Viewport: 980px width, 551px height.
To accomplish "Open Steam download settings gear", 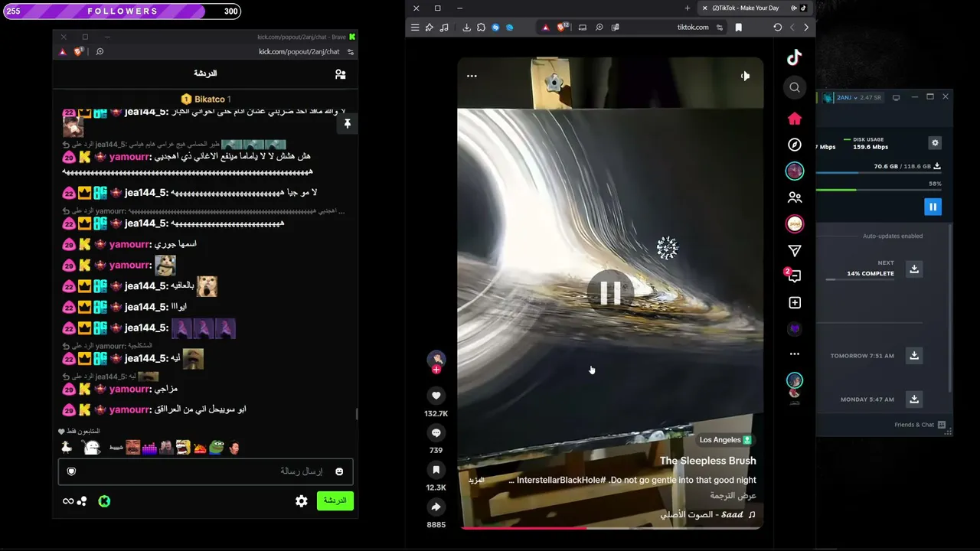I will [x=935, y=143].
